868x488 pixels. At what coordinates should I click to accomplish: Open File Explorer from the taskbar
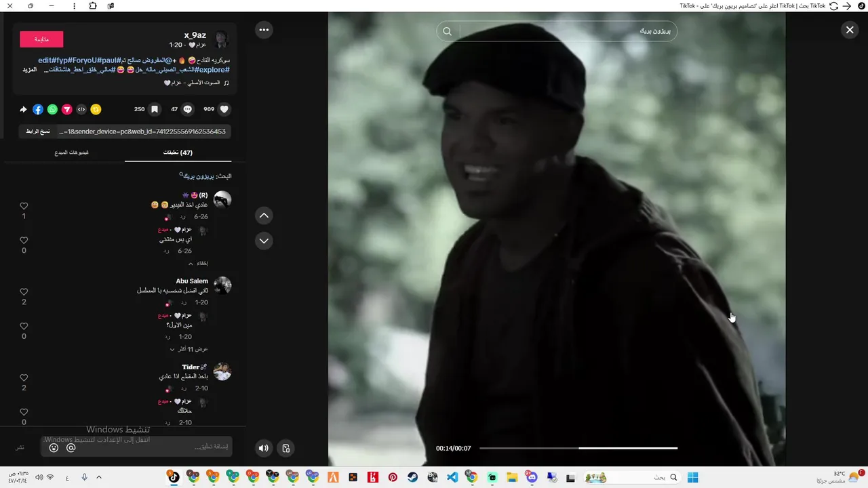[x=512, y=477]
